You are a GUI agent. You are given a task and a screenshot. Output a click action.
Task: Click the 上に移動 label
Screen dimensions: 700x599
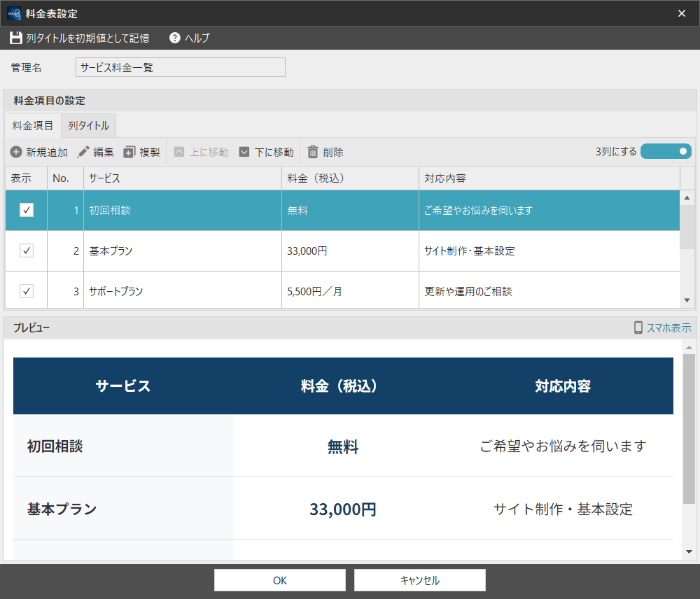coord(209,153)
